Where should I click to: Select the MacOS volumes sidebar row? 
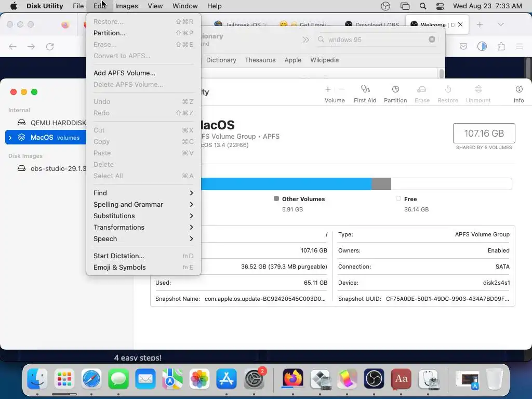(46, 137)
